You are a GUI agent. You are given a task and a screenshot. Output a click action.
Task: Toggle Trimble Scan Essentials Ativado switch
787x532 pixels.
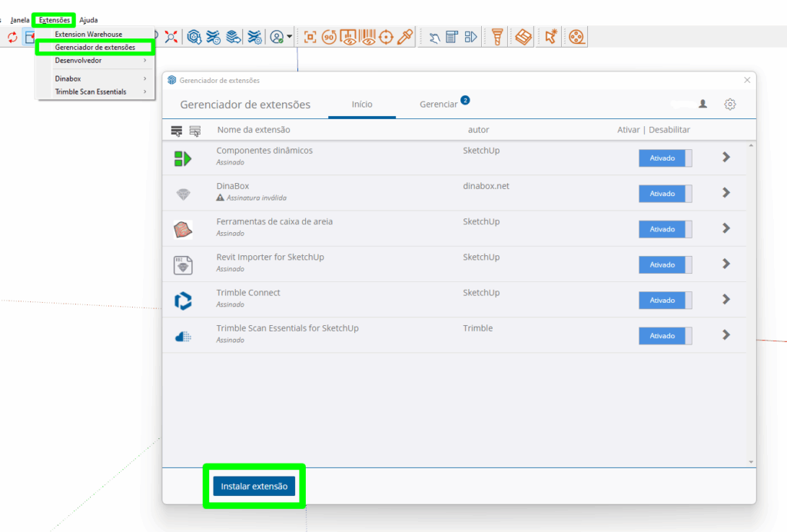[x=665, y=336]
